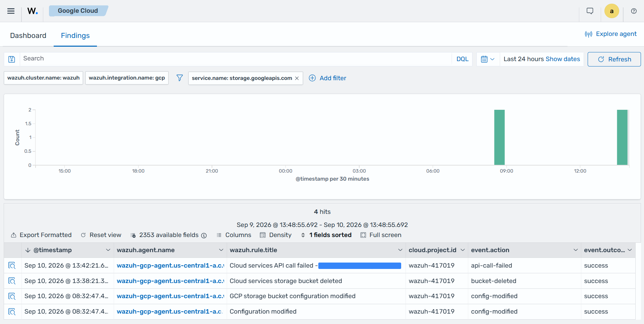The image size is (644, 324).
Task: Click Export Formatted
Action: (x=41, y=235)
